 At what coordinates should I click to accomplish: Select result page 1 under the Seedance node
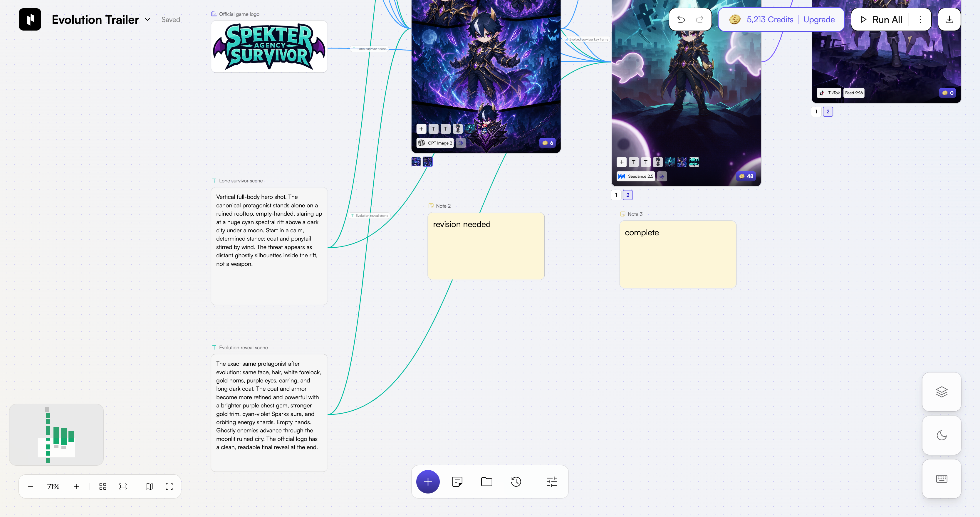coord(616,195)
